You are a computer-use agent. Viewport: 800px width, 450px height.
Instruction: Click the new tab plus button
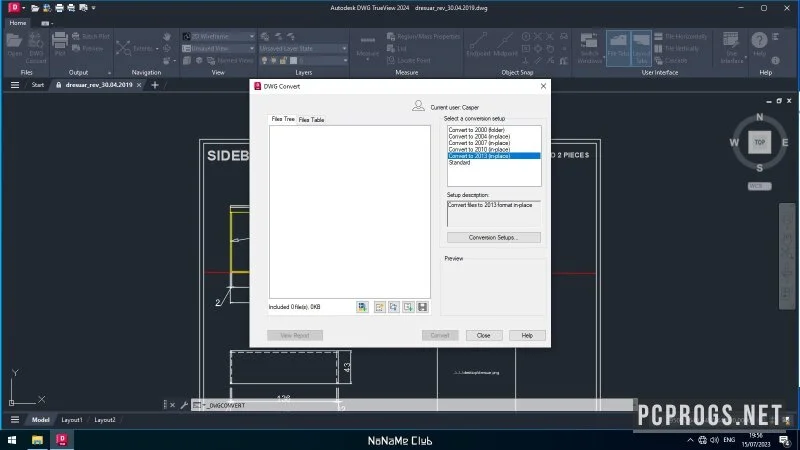click(155, 85)
